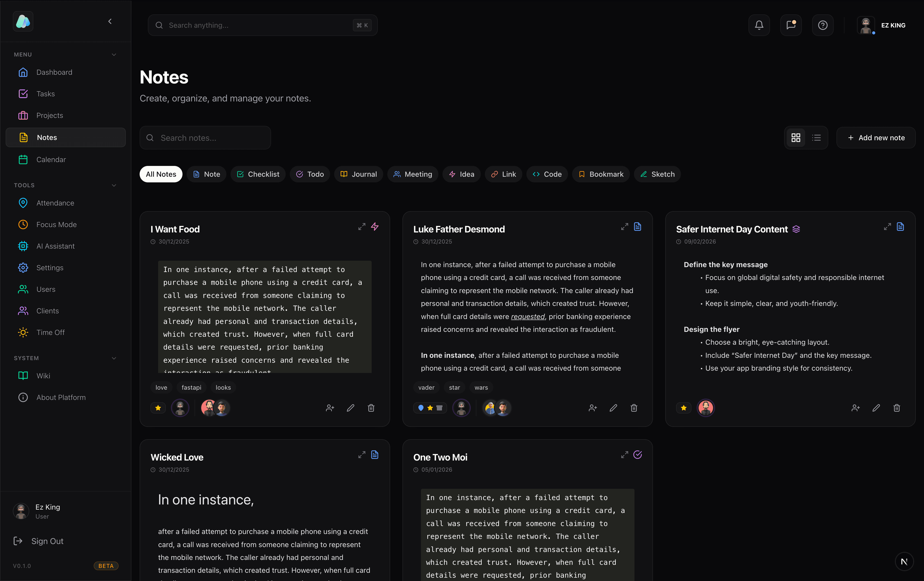Filter notes by Meeting
The image size is (924, 581).
pos(413,174)
